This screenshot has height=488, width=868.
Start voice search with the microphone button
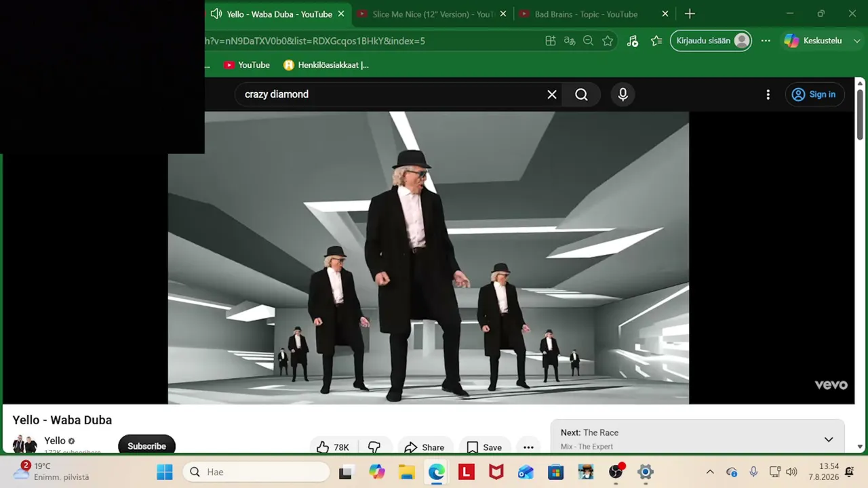click(623, 94)
